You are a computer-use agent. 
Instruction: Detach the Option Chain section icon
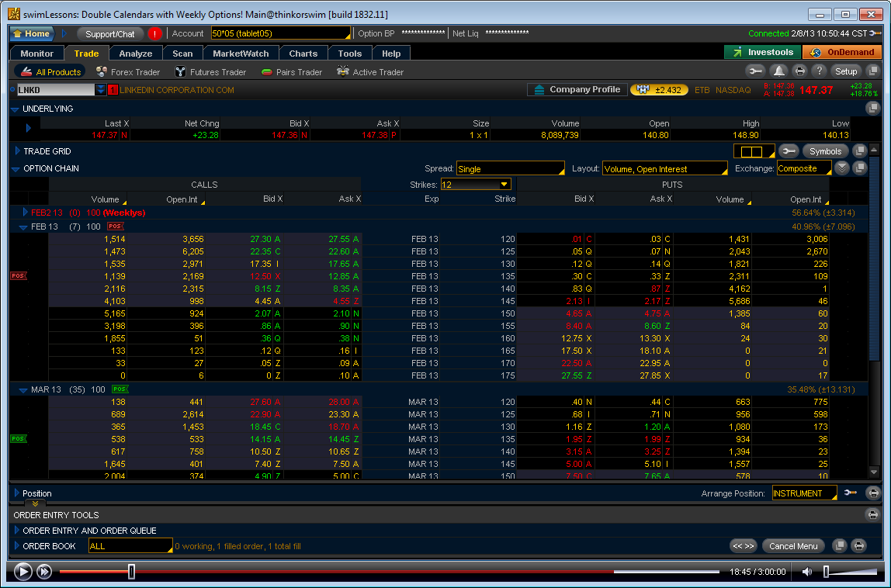pyautogui.click(x=860, y=168)
